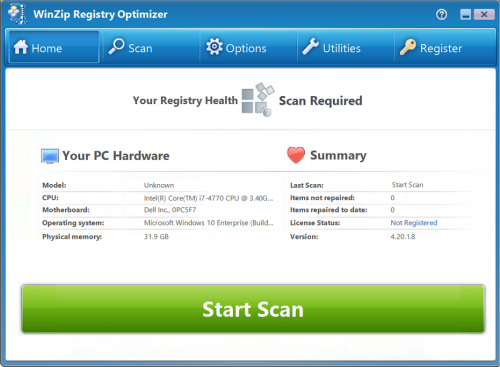Click the red heart Summary icon
This screenshot has height=367, width=500.
(x=296, y=155)
